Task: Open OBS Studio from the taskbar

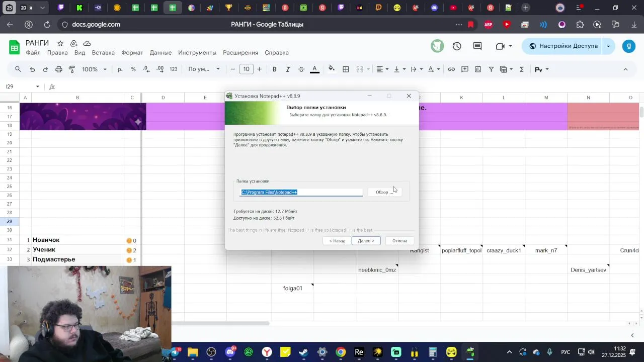Action: pyautogui.click(x=211, y=352)
